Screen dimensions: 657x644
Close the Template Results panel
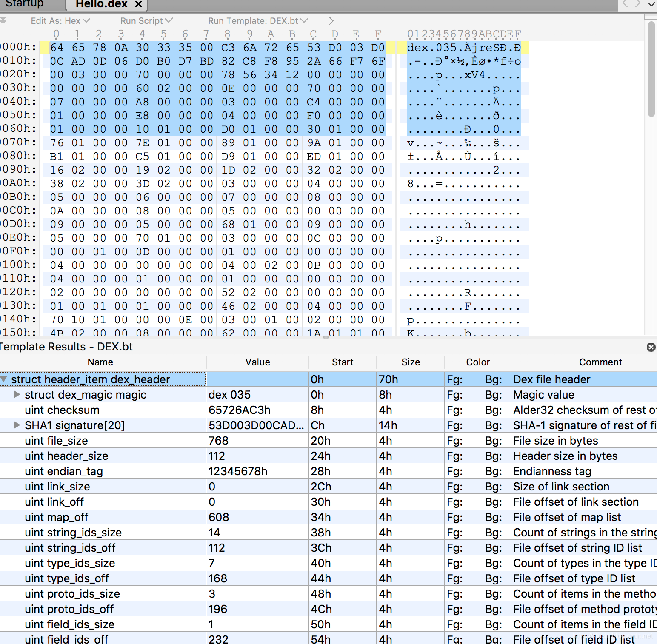tap(651, 347)
